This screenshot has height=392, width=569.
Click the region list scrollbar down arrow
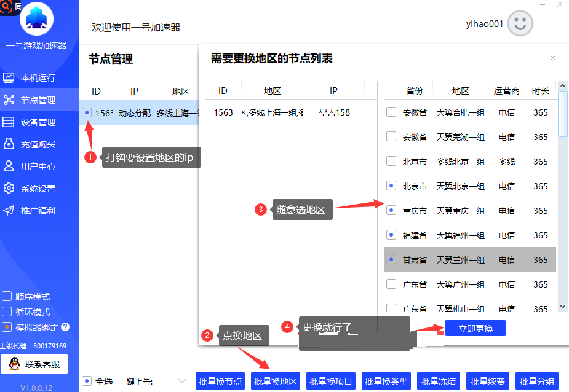[563, 307]
